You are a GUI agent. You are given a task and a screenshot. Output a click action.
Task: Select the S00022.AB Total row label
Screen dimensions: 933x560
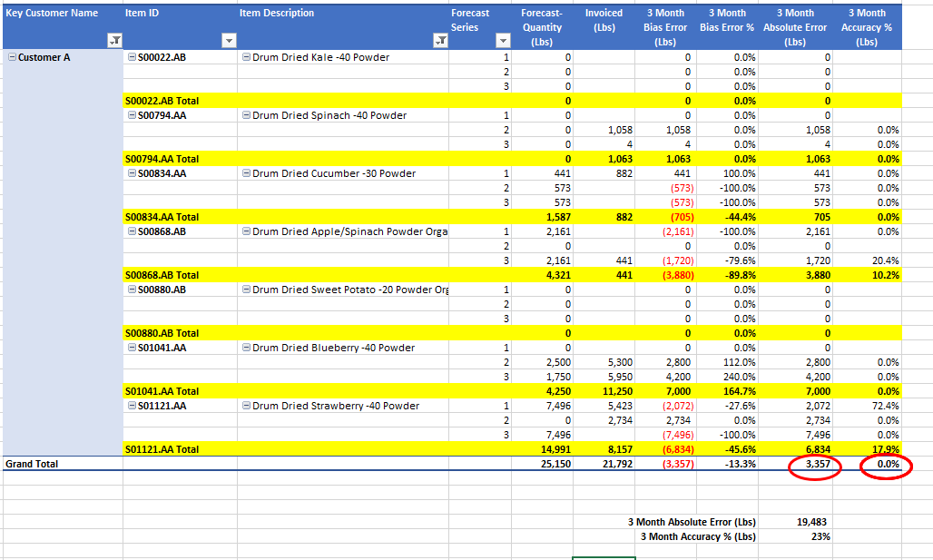[x=162, y=101]
